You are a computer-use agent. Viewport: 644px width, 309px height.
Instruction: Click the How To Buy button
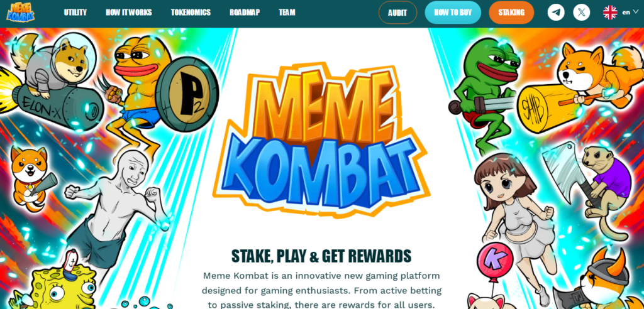[453, 13]
